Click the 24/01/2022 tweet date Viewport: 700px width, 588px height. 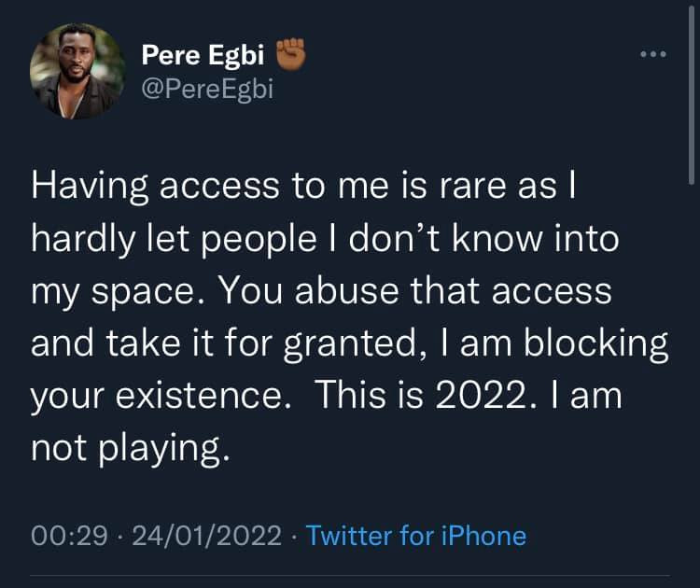(207, 536)
